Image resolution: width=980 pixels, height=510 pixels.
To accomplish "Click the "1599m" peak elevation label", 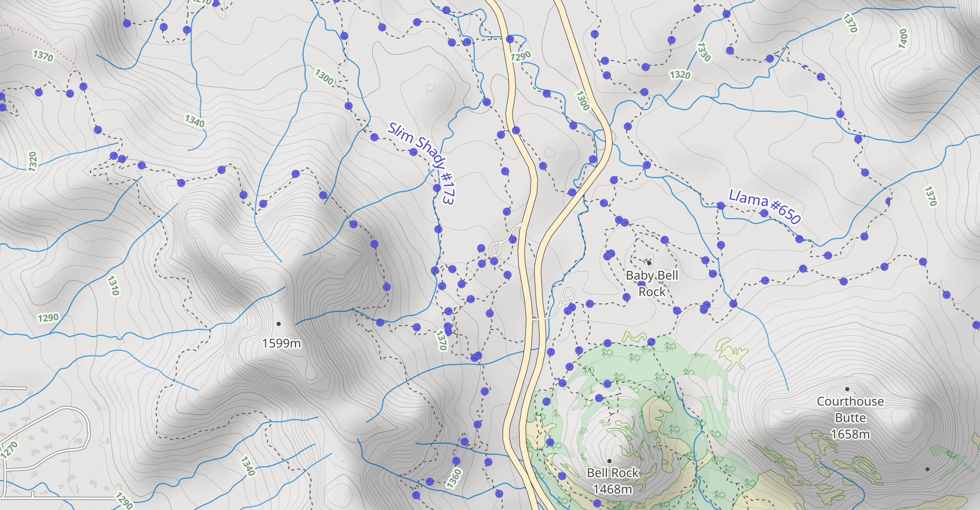I will coord(281,344).
